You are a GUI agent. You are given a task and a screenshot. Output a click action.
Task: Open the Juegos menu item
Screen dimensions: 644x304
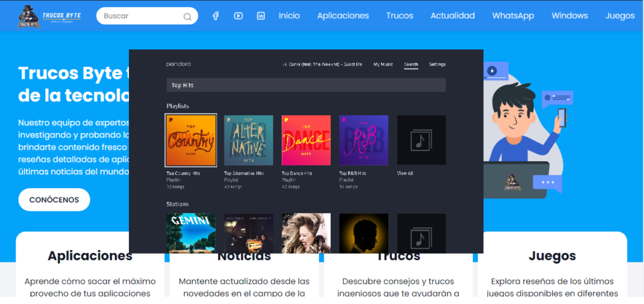pos(619,16)
